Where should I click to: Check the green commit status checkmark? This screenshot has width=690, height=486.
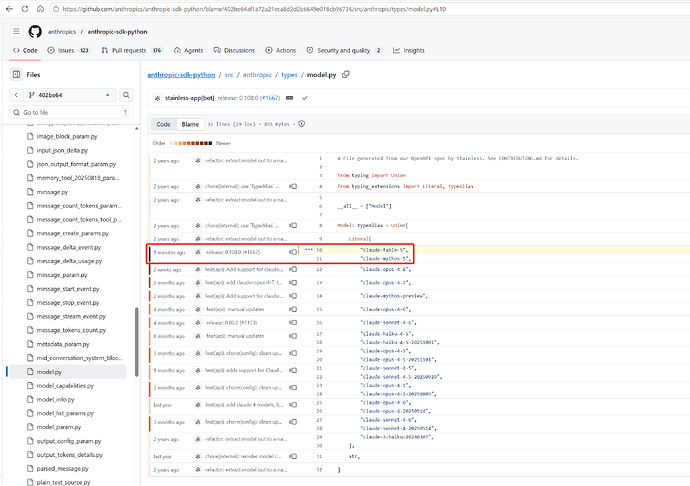305,98
